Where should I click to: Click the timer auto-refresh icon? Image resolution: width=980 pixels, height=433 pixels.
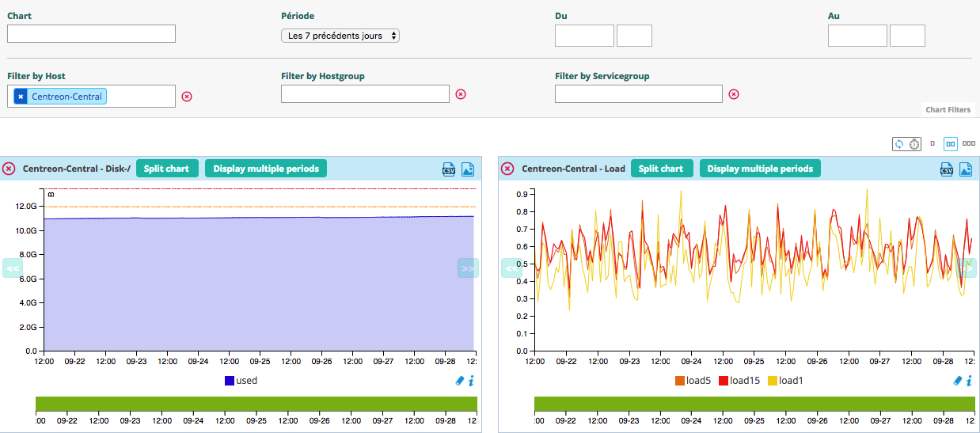[x=914, y=144]
